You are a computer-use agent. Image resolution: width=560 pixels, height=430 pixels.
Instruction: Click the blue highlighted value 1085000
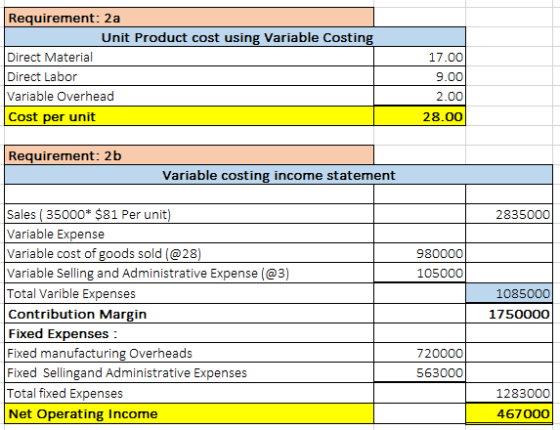click(509, 293)
